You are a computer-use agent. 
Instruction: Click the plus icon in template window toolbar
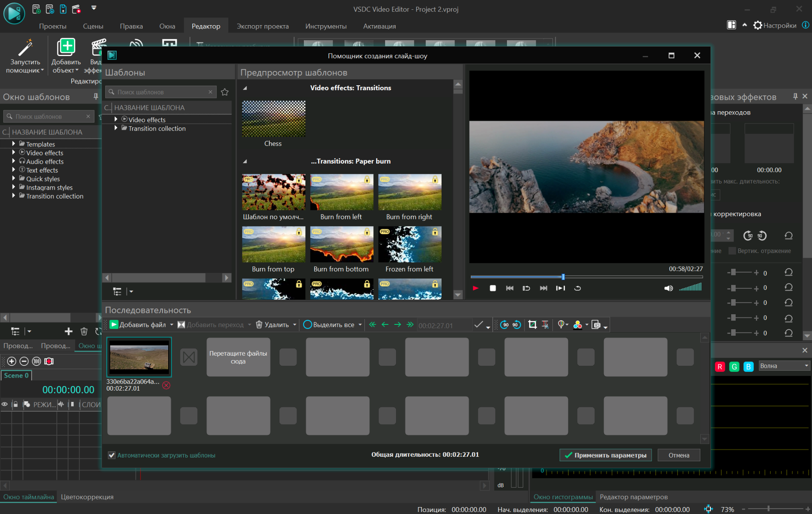tap(69, 332)
